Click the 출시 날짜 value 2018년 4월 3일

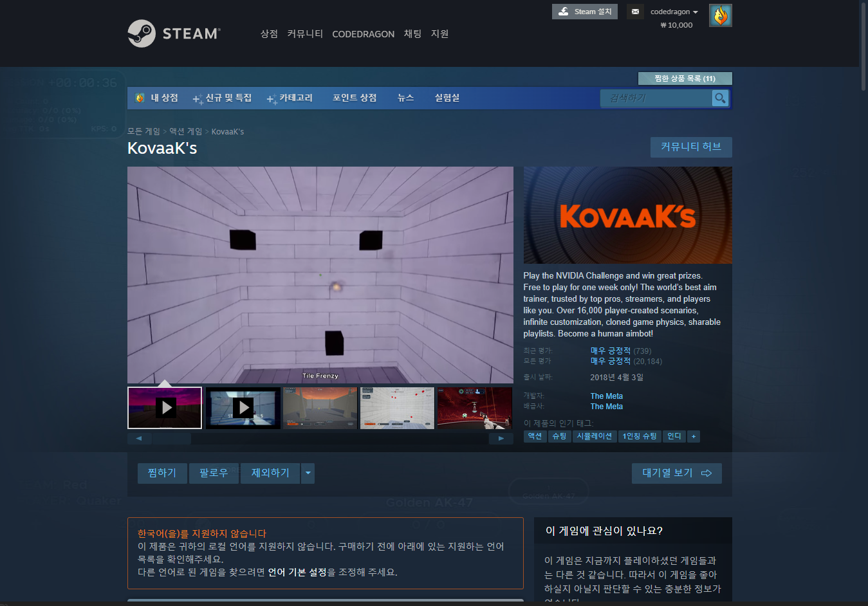(617, 378)
